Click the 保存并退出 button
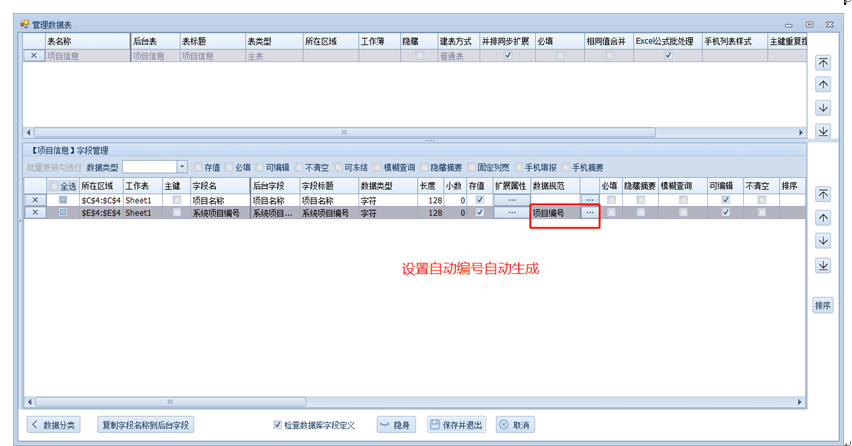This screenshot has width=852, height=446. click(x=458, y=425)
